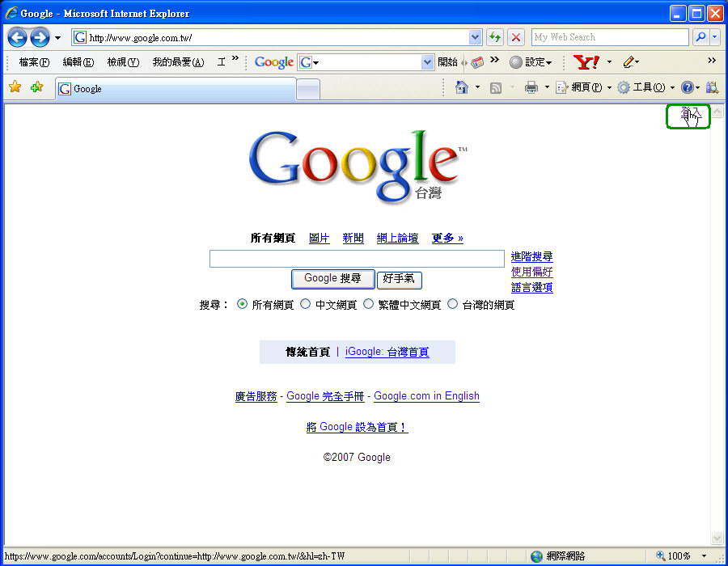This screenshot has width=728, height=566.
Task: Click the Google search text field
Action: coord(357,259)
